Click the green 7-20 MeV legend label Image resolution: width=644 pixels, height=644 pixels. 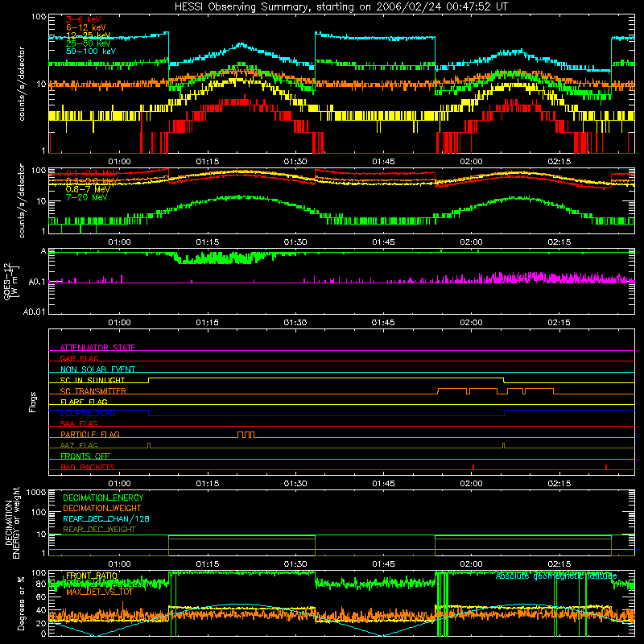[x=86, y=197]
